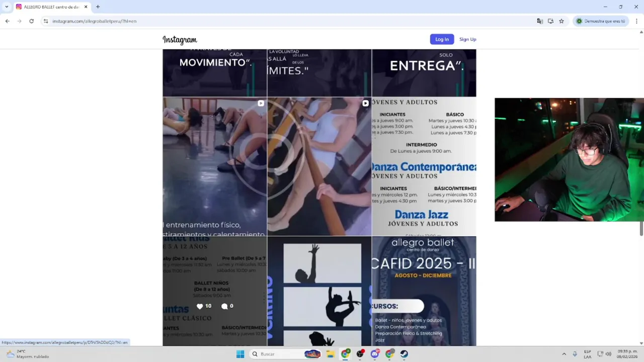Image resolution: width=644 pixels, height=362 pixels.
Task: Open the 'ENTREGA' quote post
Action: click(x=424, y=73)
